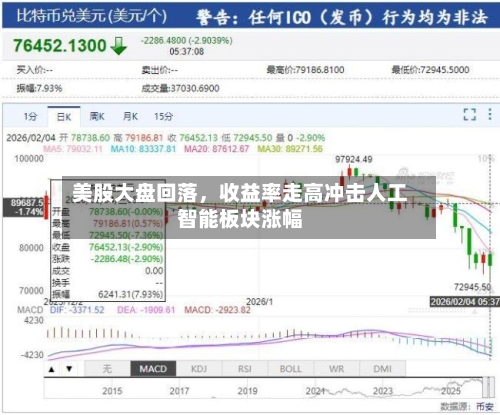Screen dimensions: 500x415
Task: Click the 振幅 6241.31(7.93%) tooltip row
Action: (x=108, y=294)
